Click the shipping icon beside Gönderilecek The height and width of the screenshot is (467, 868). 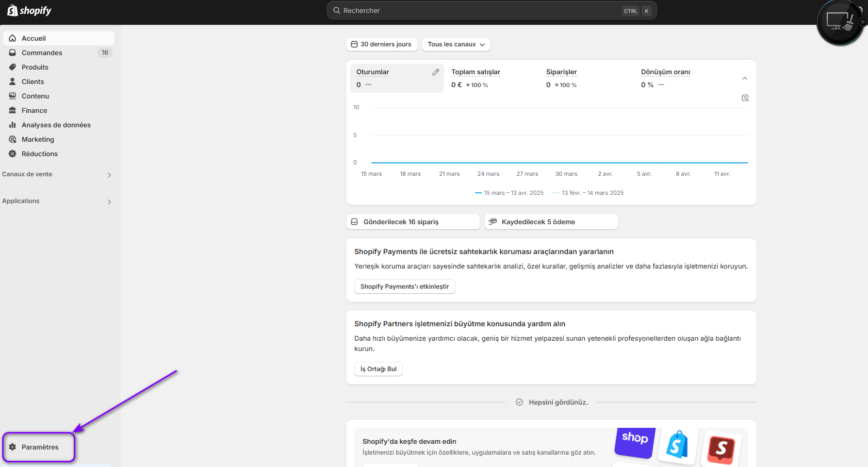click(354, 222)
